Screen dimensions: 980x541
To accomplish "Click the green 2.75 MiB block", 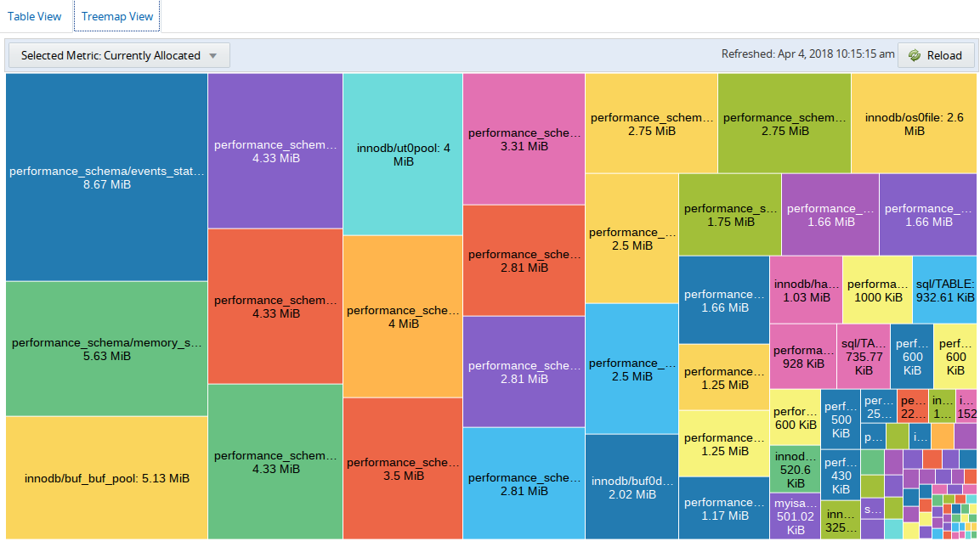I will (785, 124).
